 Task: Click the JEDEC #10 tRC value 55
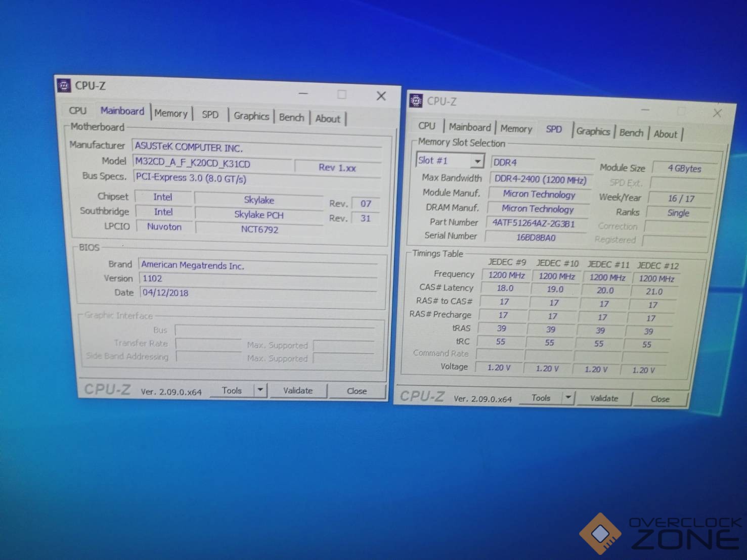tap(549, 343)
